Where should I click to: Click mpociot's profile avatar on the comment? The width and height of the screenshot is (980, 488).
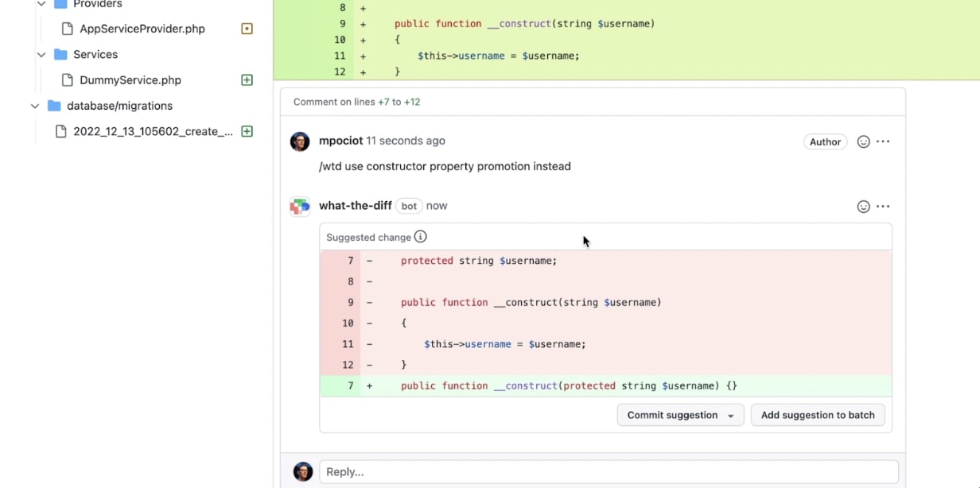(300, 141)
